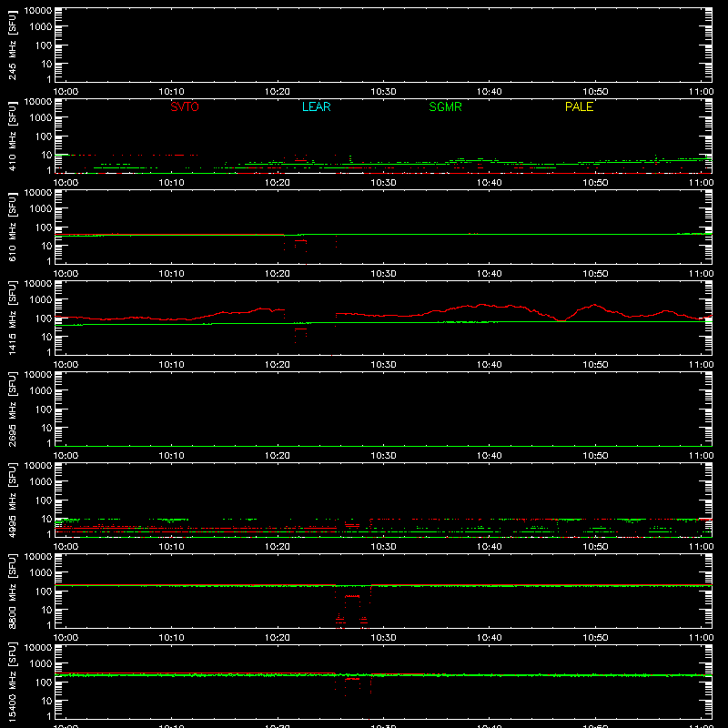
Task: Click the green SGMR station label
Action: click(x=445, y=106)
